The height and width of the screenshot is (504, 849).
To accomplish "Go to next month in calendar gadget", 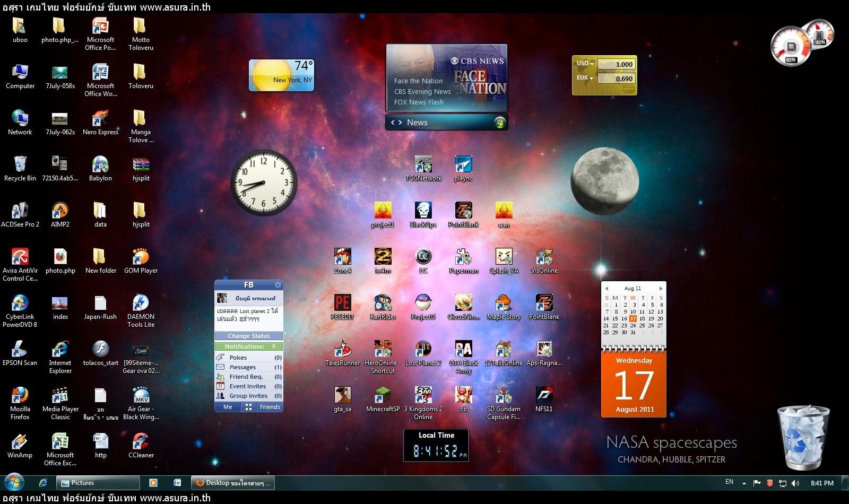I will click(661, 289).
